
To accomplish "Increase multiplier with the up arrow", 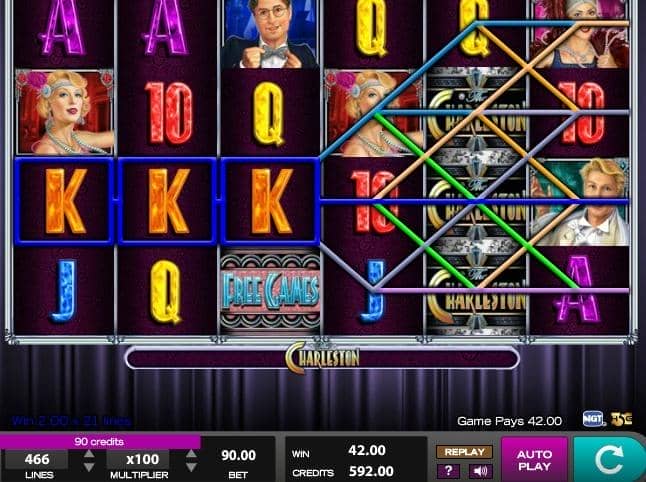I will [191, 454].
